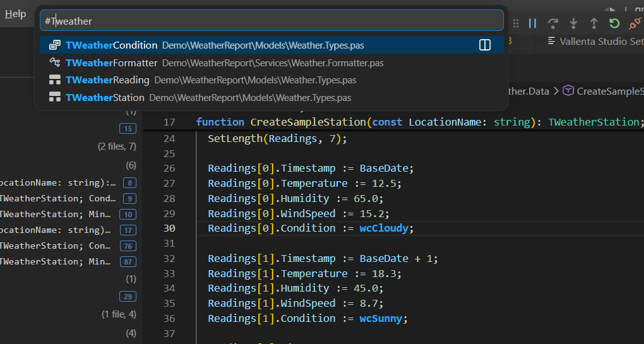644x344 pixels.
Task: Open search match badge 15
Action: (x=128, y=129)
